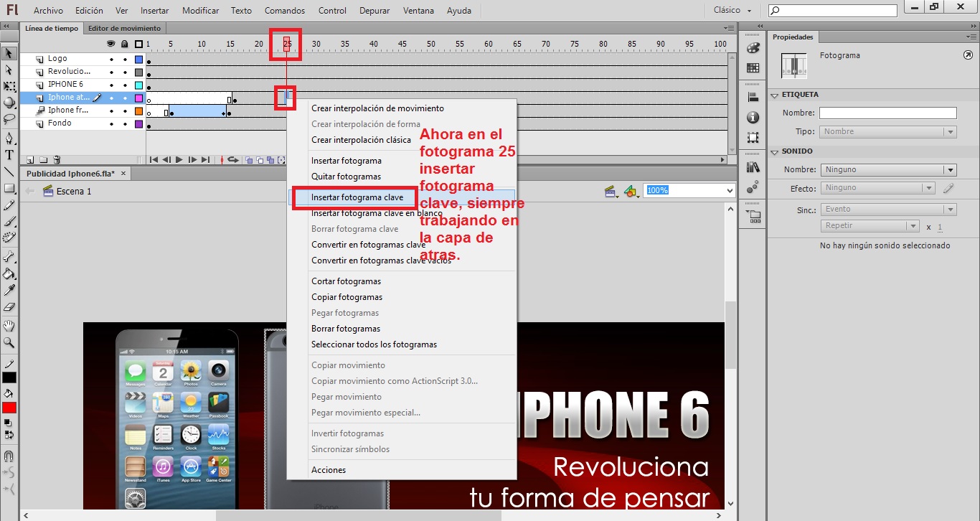Select the Rectangle tool
The image size is (980, 521).
pos(9,189)
